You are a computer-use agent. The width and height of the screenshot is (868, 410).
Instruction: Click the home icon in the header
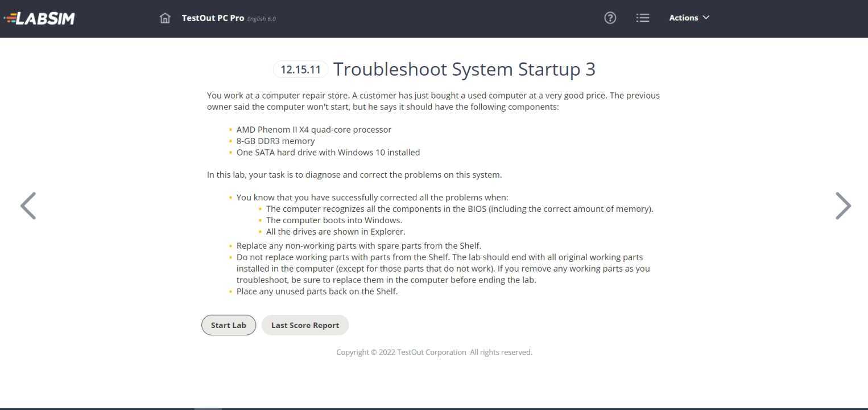click(165, 18)
